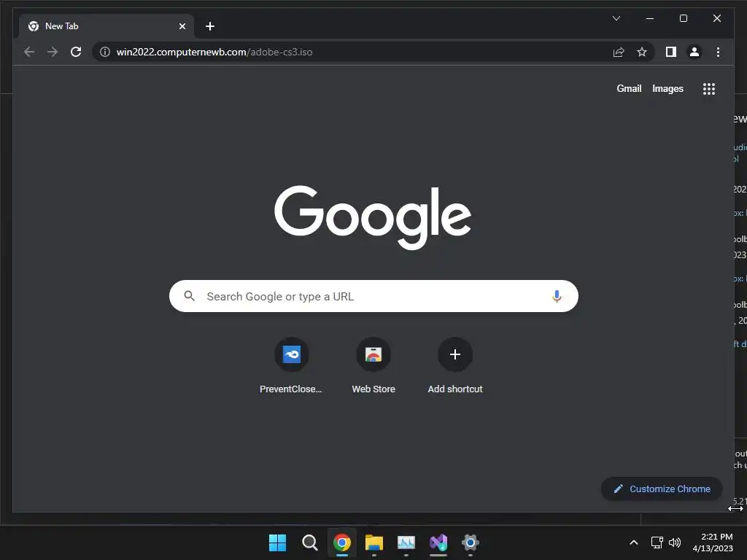Open Windows taskbar search
This screenshot has width=747, height=560.
pos(309,542)
